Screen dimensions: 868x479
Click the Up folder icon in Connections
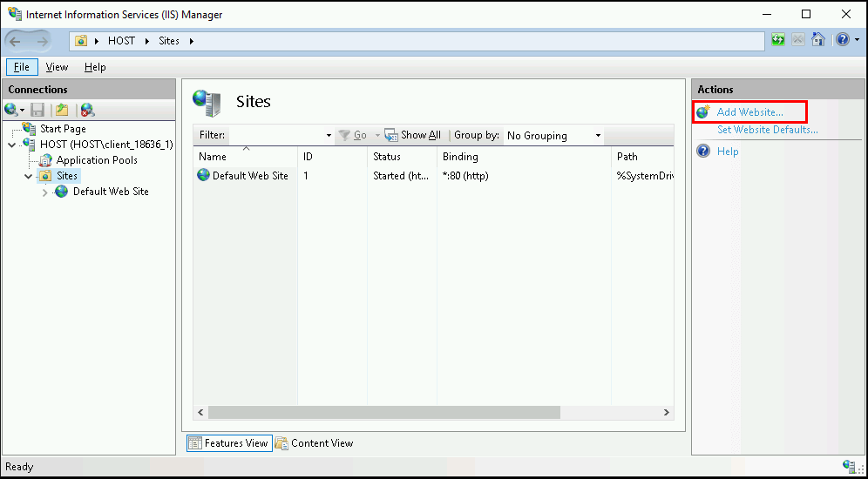click(x=62, y=110)
